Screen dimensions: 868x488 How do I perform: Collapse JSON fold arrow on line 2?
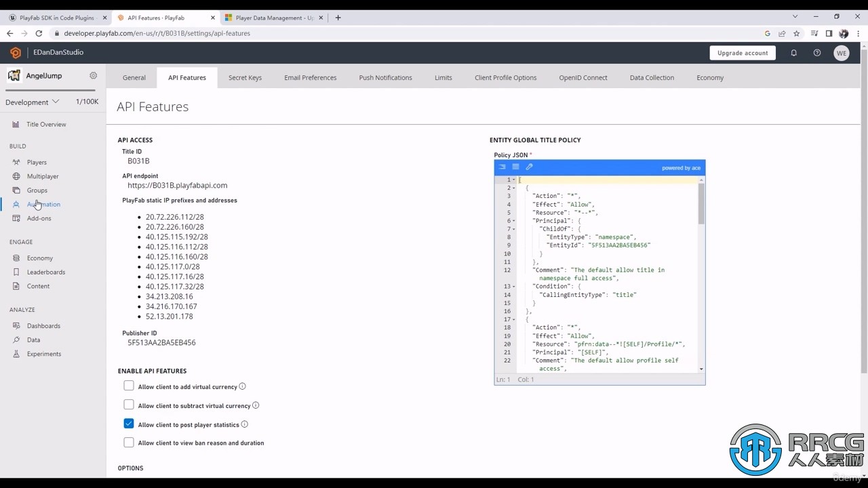coord(514,188)
